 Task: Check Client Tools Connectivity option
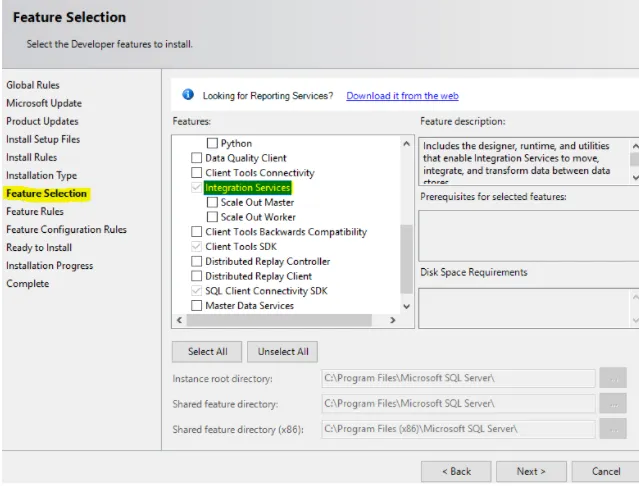click(x=196, y=173)
